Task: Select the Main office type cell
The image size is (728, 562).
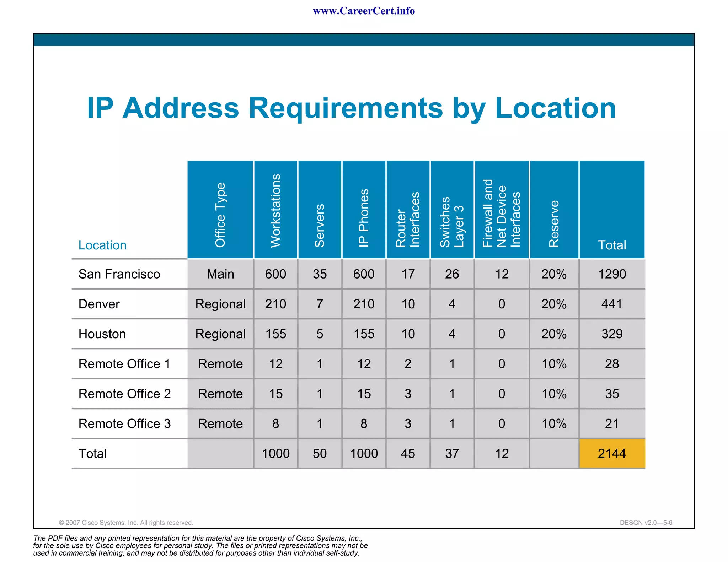Action: [x=220, y=274]
